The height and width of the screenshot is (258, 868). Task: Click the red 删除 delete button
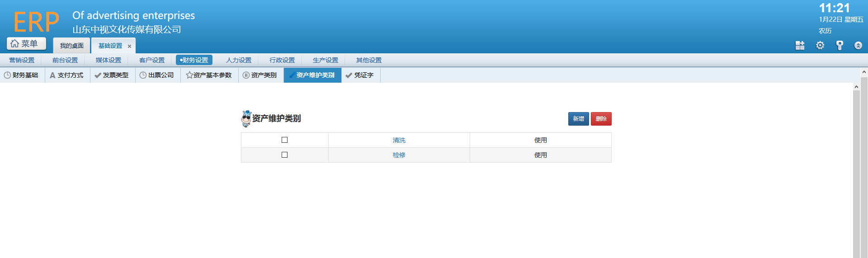pyautogui.click(x=601, y=119)
